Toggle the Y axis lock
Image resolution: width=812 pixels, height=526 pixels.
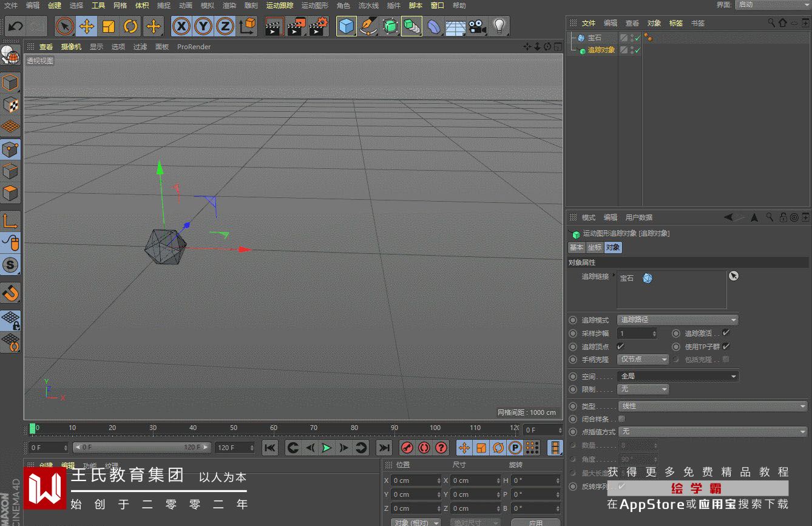click(203, 26)
